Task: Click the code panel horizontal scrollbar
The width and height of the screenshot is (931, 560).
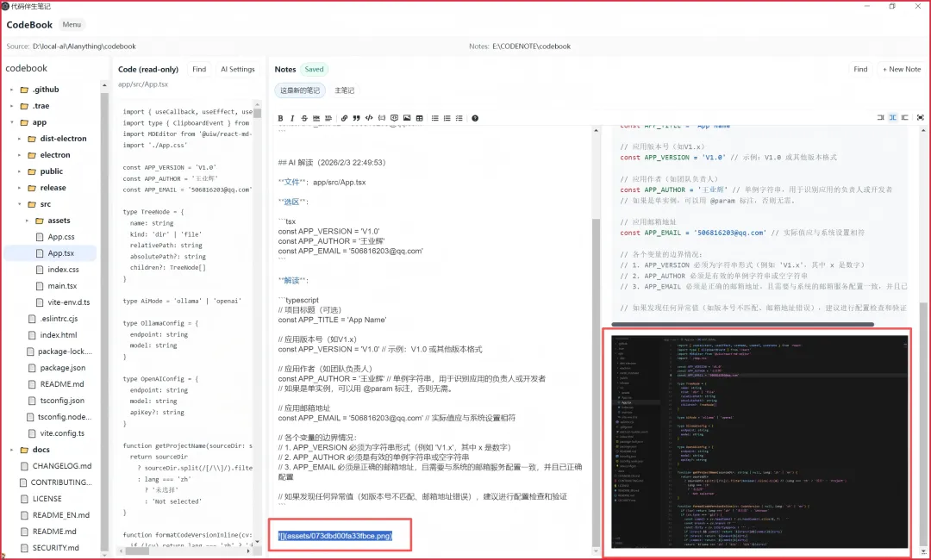Action: [137, 550]
